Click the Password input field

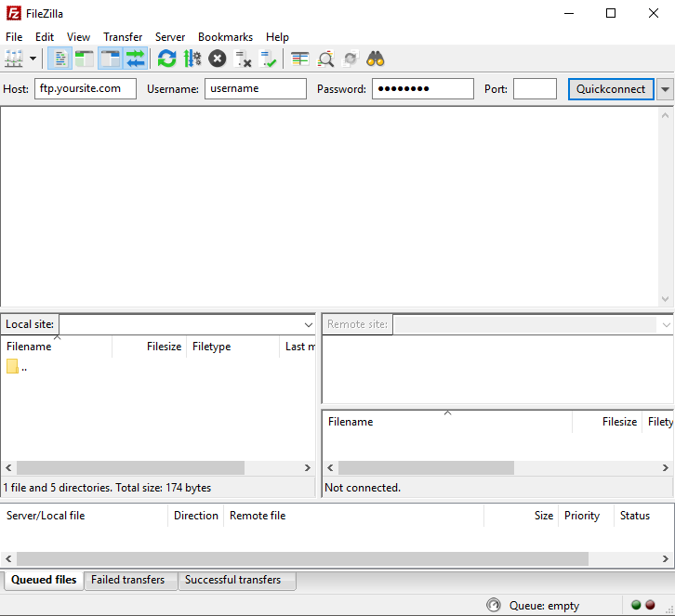pos(423,88)
